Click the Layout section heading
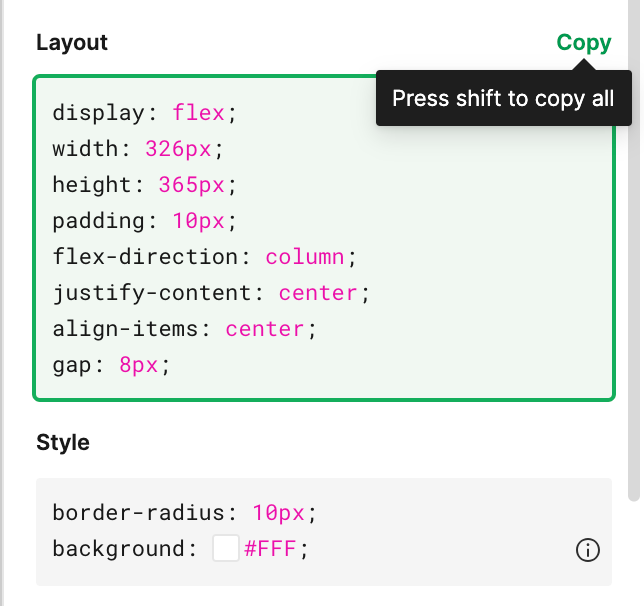Screen dimensions: 644x606 [x=72, y=43]
